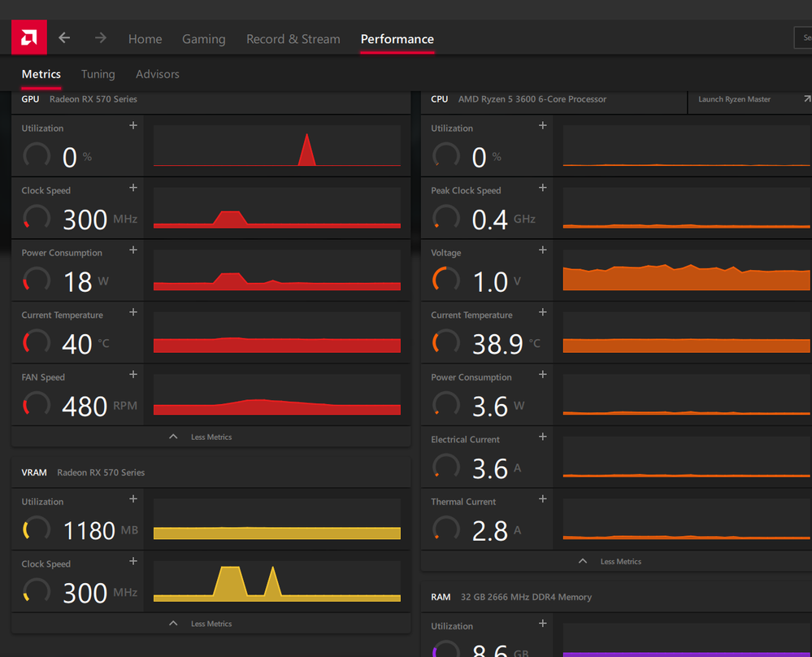This screenshot has height=657, width=812.
Task: Click the VRAM Clock Speed graph
Action: tap(277, 581)
